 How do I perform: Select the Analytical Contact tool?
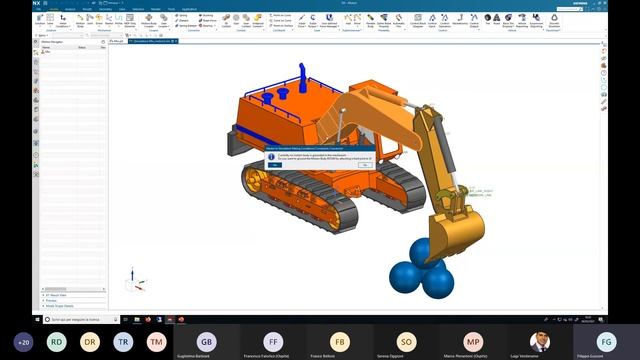click(x=258, y=20)
